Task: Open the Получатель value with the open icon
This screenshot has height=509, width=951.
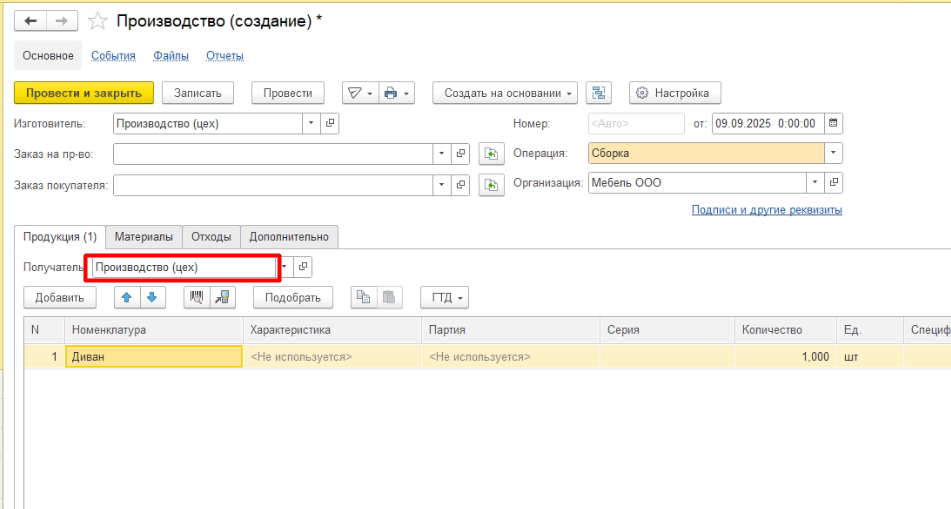Action: pos(303,267)
